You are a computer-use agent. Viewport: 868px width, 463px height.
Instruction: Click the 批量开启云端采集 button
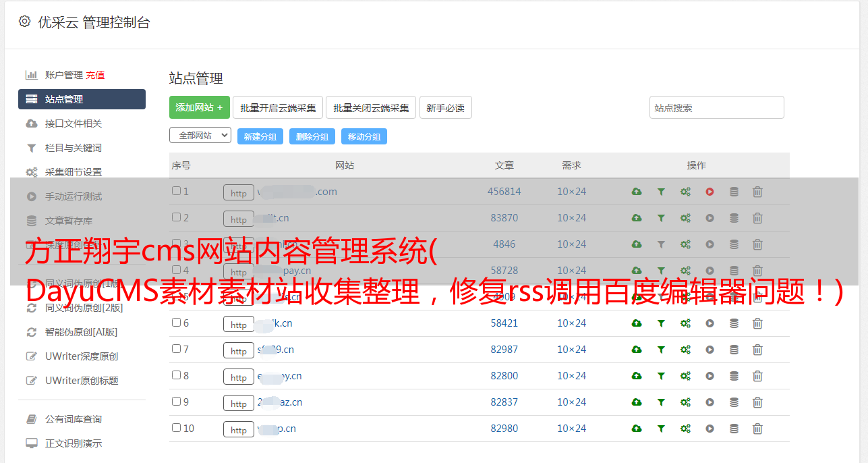click(278, 107)
